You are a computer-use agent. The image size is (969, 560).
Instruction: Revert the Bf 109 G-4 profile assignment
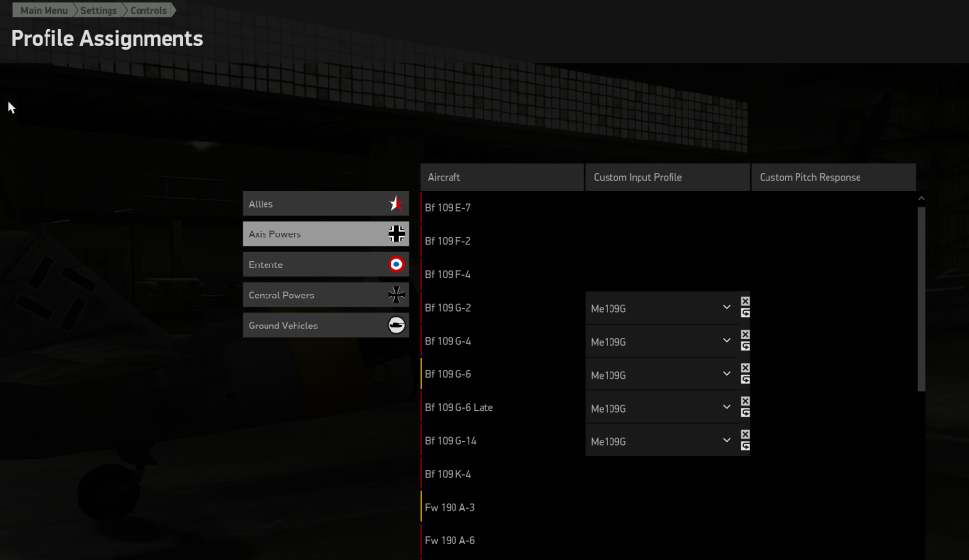click(x=745, y=346)
